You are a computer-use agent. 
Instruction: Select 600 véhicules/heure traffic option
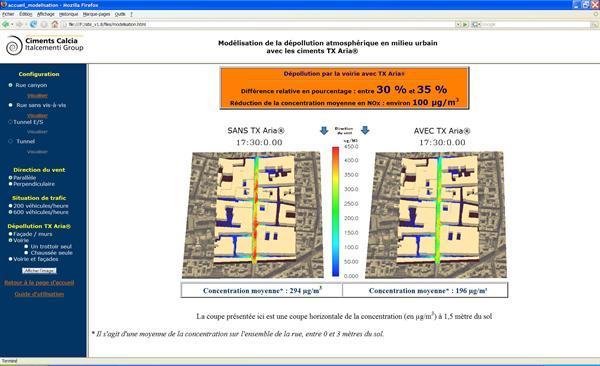[x=11, y=212]
